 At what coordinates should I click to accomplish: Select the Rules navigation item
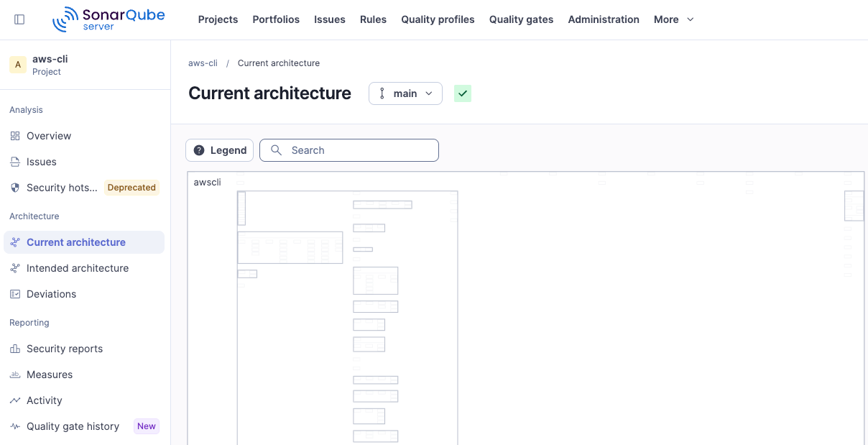[373, 19]
